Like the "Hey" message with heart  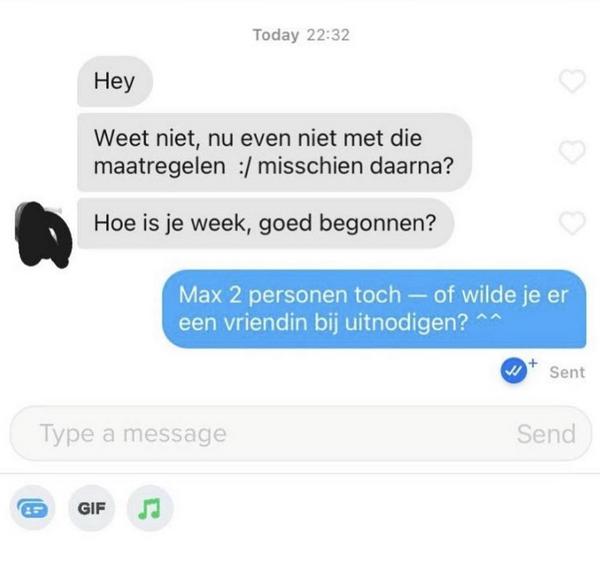click(x=572, y=81)
